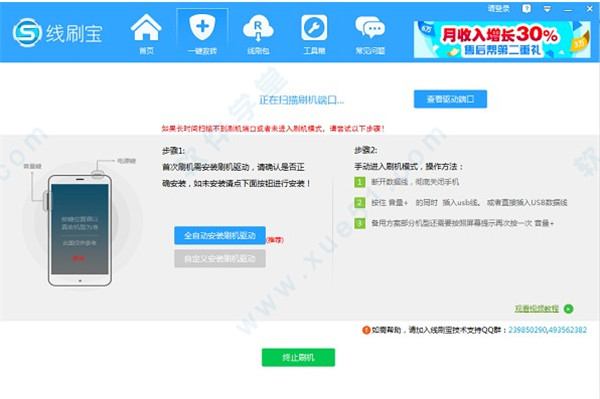Viewport: 600px width, 399px height.
Task: Open the title bar dropdown menu arrow
Action: [547, 9]
